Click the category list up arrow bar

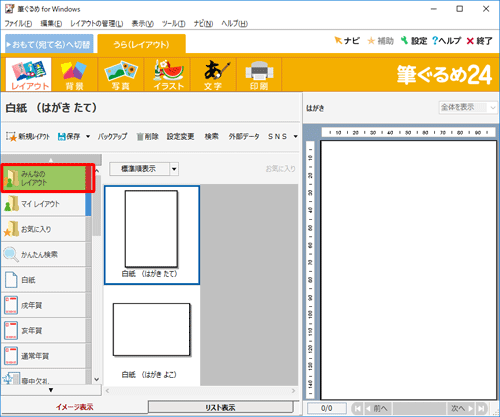click(x=51, y=159)
